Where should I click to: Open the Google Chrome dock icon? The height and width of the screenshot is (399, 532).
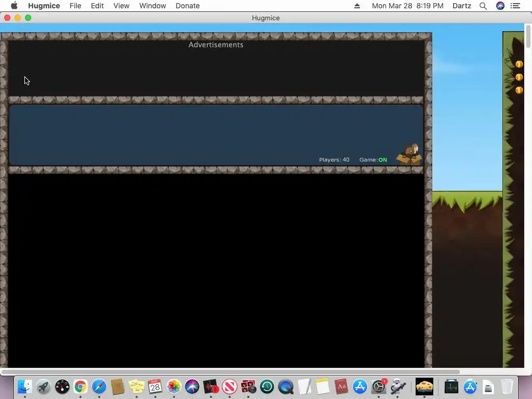(81, 387)
